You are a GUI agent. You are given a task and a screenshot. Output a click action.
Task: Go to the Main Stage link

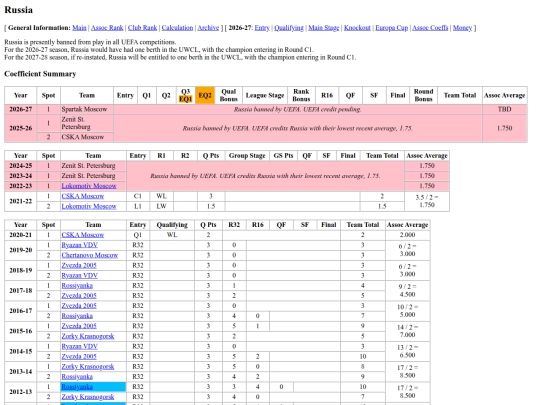tap(324, 28)
